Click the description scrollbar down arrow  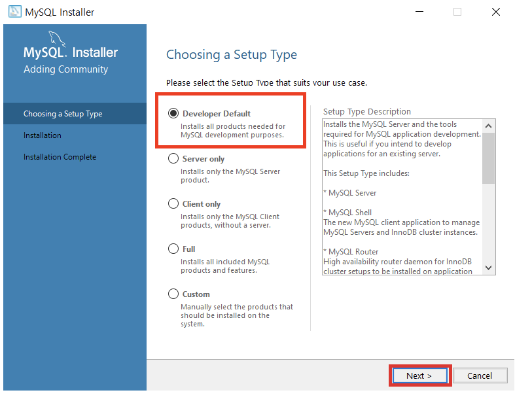(x=489, y=268)
